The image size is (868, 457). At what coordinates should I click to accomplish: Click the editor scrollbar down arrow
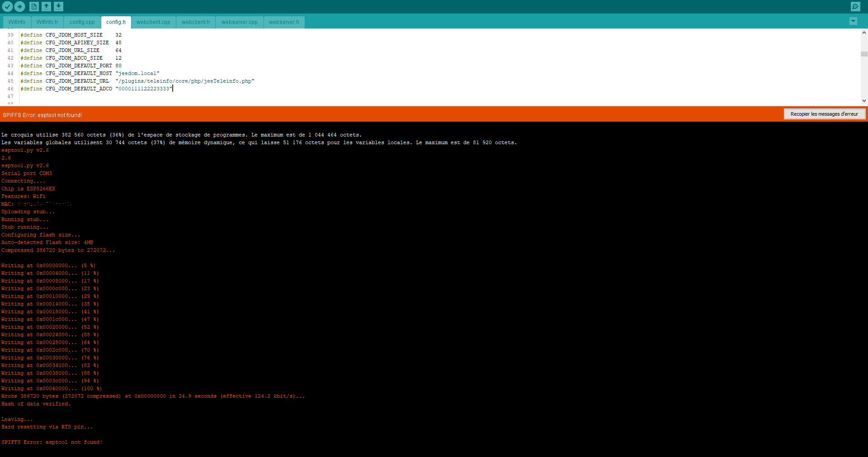[x=864, y=101]
